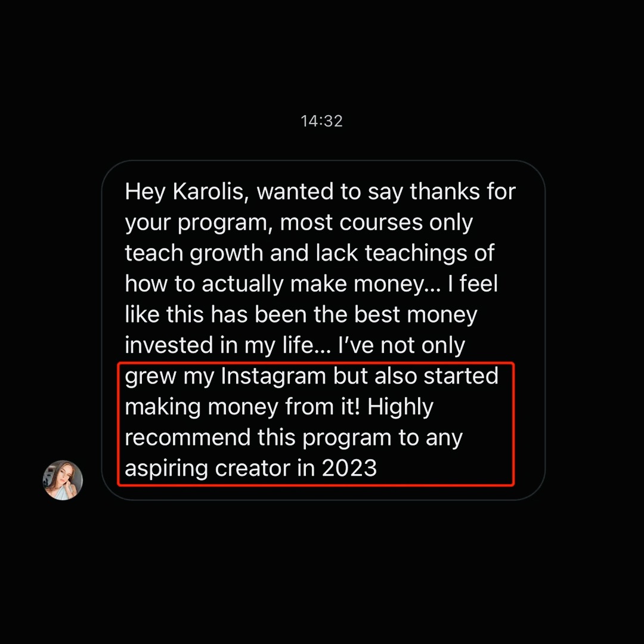Select the phrase "but also started"
Screen dimensions: 644x644
point(416,376)
